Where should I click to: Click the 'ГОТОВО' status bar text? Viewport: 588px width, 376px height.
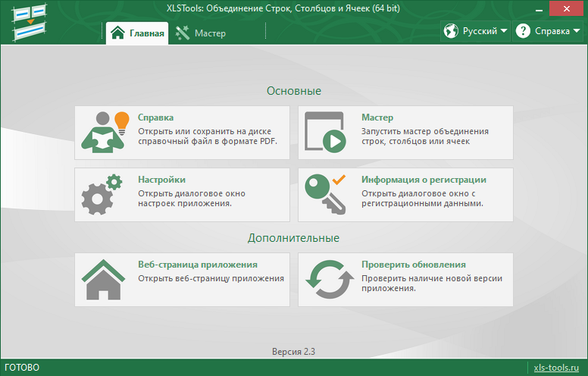[x=22, y=368]
